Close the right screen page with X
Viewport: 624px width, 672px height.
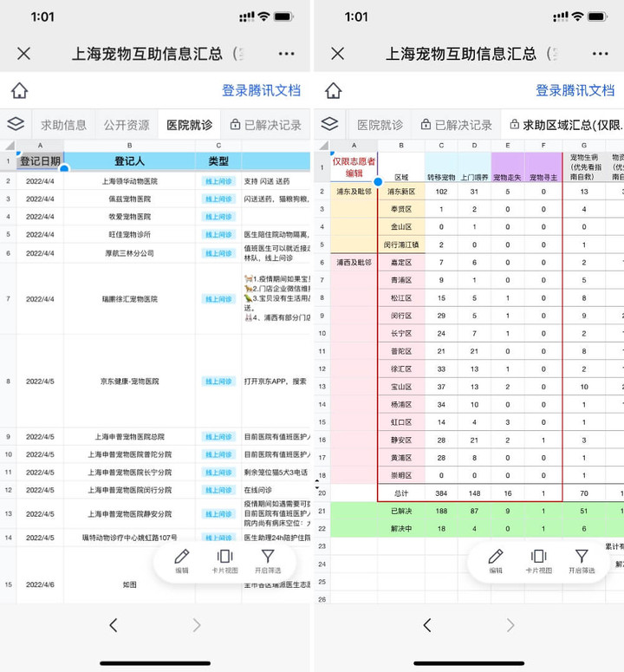(338, 54)
